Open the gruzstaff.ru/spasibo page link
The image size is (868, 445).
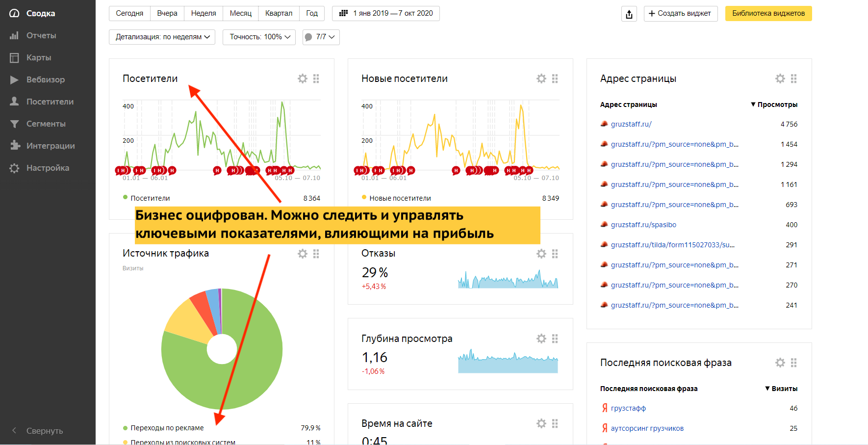pyautogui.click(x=643, y=225)
